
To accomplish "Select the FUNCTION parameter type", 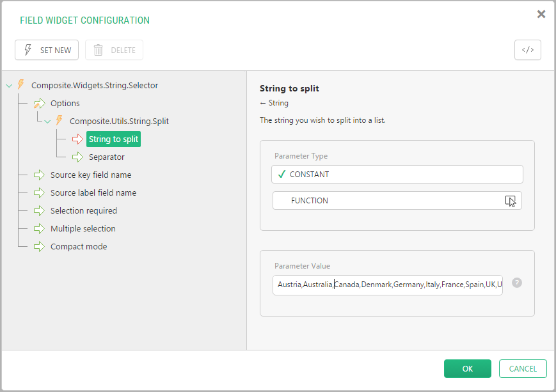I will click(x=397, y=201).
